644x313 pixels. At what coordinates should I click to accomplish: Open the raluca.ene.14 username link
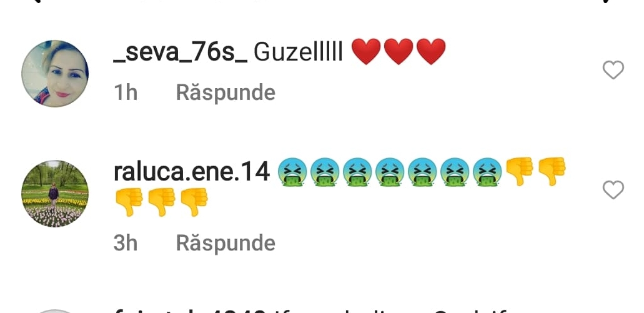coord(191,171)
